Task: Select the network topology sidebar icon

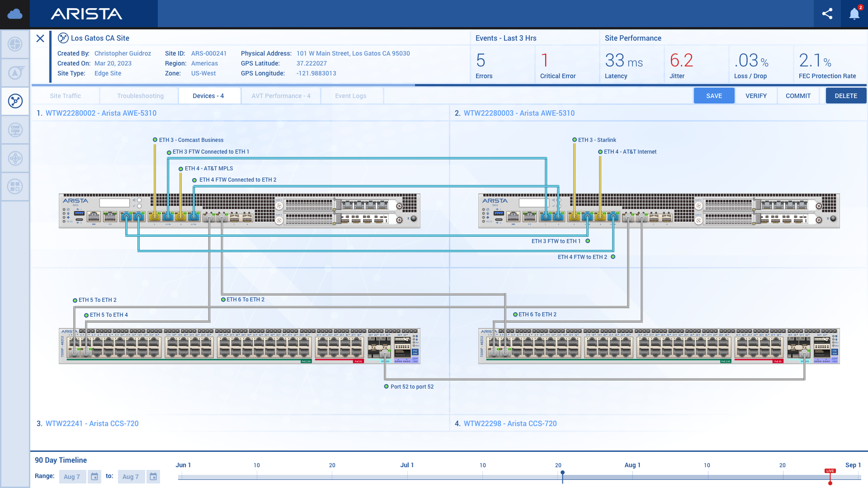Action: (15, 101)
